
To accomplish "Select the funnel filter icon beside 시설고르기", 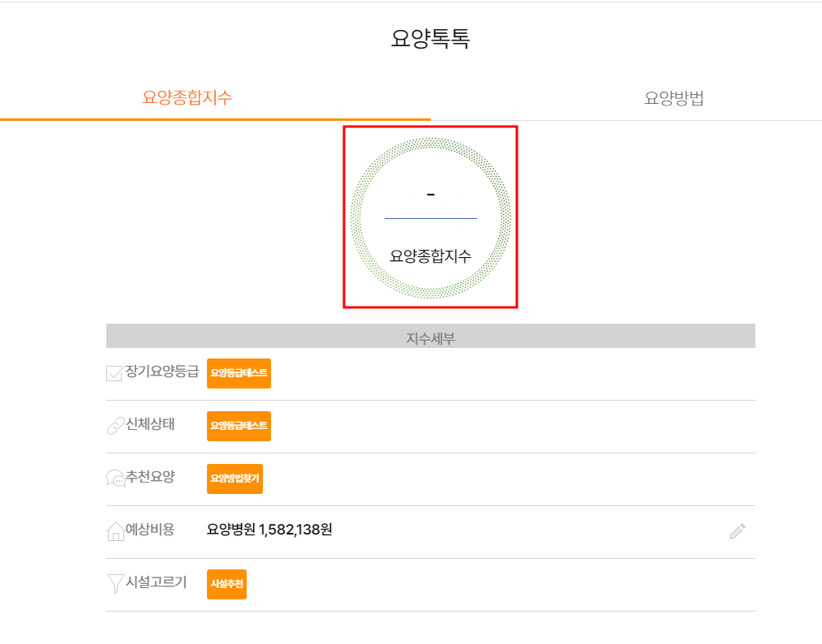I will tap(114, 584).
